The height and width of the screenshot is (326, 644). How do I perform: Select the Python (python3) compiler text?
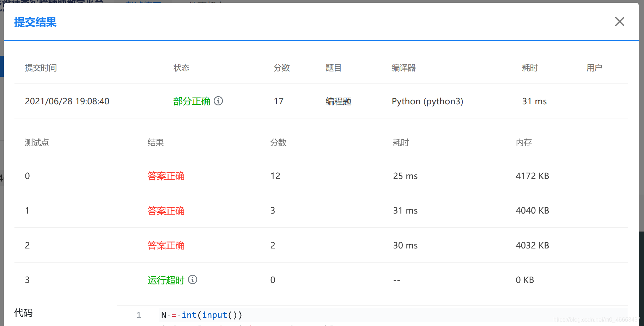pos(427,102)
